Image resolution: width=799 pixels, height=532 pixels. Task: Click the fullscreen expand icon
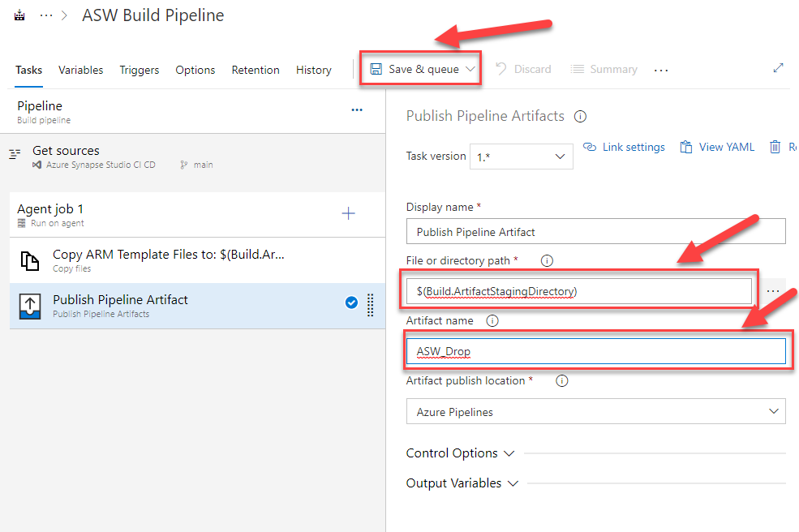(778, 69)
